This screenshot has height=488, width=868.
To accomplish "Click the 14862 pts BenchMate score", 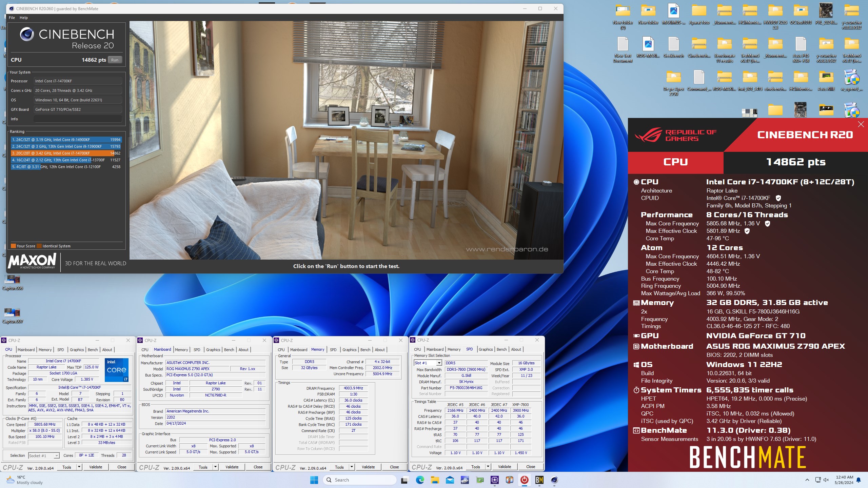I will 795,162.
